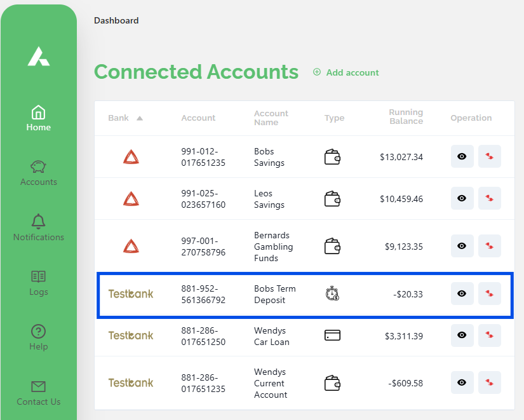524x420 pixels.
Task: Click the wallet icon for Bernards Gambling Funds
Action: pyautogui.click(x=332, y=246)
